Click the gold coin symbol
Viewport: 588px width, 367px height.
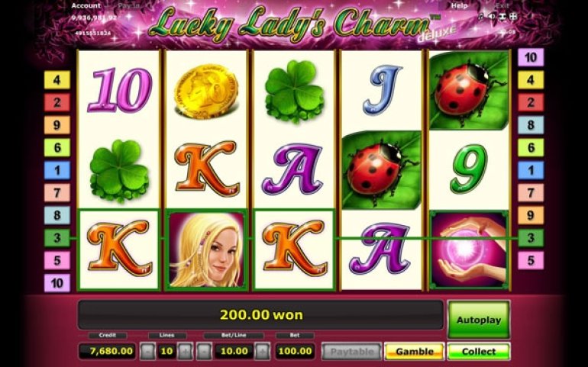pyautogui.click(x=206, y=91)
